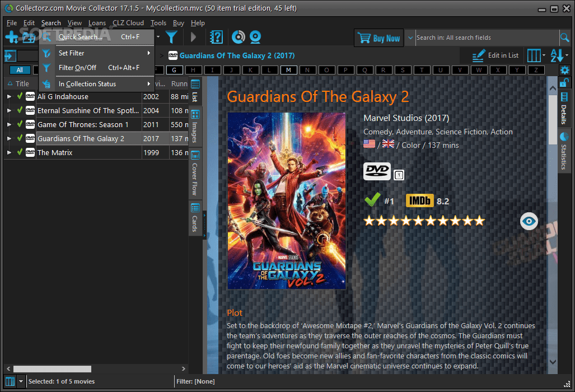This screenshot has width=575, height=392.
Task: Open the alphabet bar settings gear
Action: (565, 70)
